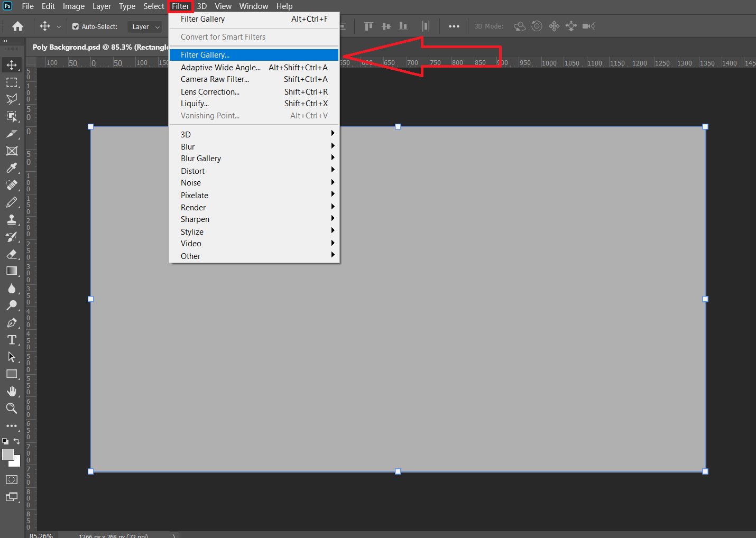Image resolution: width=756 pixels, height=538 pixels.
Task: Select the Horizontal Type tool
Action: point(12,340)
